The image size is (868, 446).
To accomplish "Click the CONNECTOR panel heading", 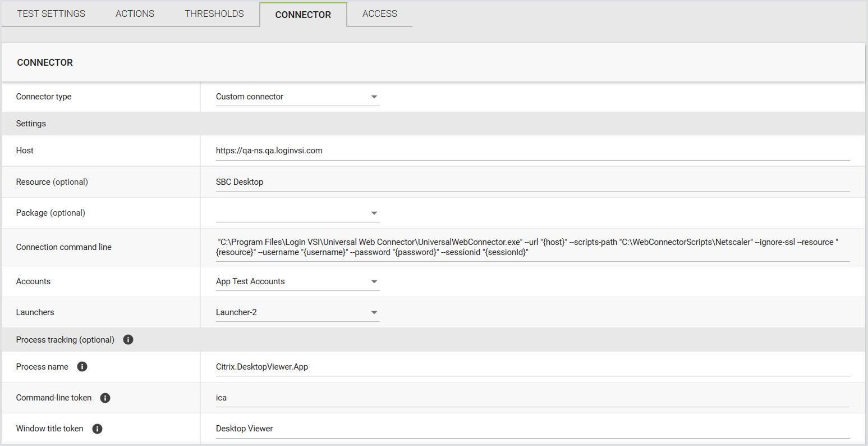I will (x=45, y=62).
